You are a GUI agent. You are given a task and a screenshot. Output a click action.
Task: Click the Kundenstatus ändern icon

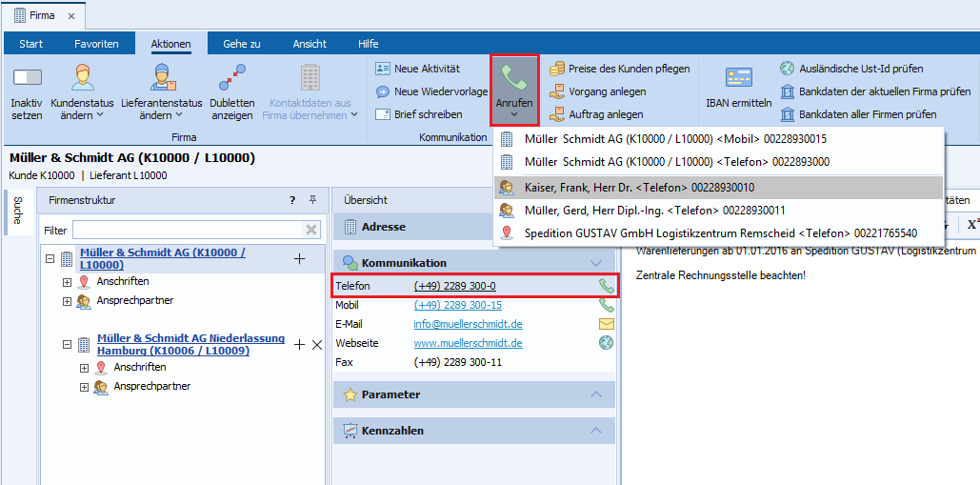tap(82, 79)
